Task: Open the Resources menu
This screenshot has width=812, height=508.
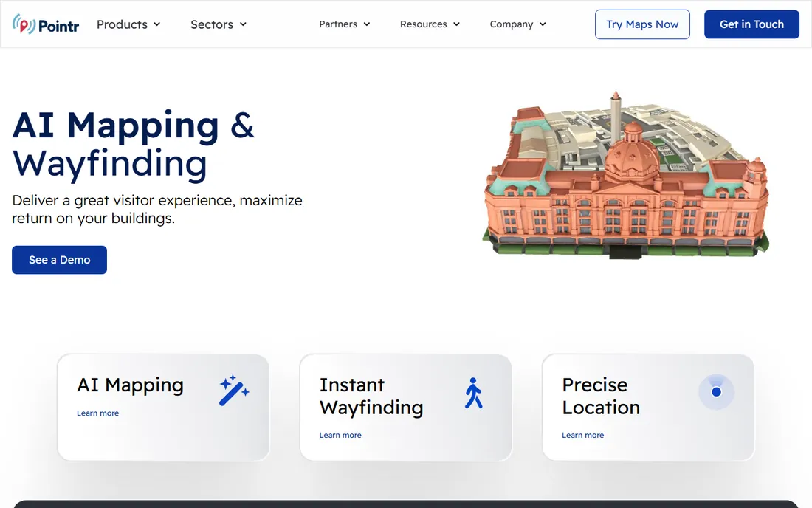Action: click(430, 24)
